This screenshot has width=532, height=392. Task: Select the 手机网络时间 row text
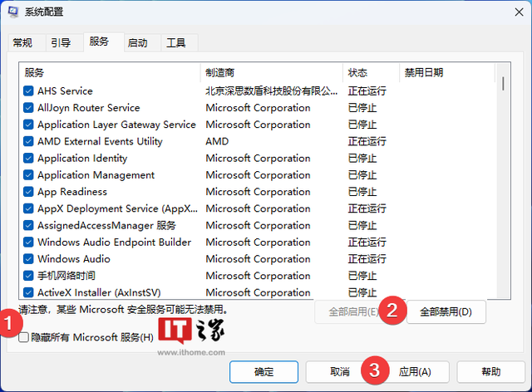tap(66, 276)
